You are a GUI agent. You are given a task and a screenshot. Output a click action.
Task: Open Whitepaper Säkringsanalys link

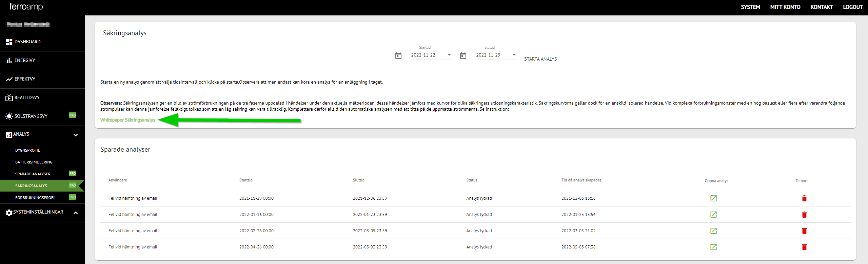[x=127, y=120]
